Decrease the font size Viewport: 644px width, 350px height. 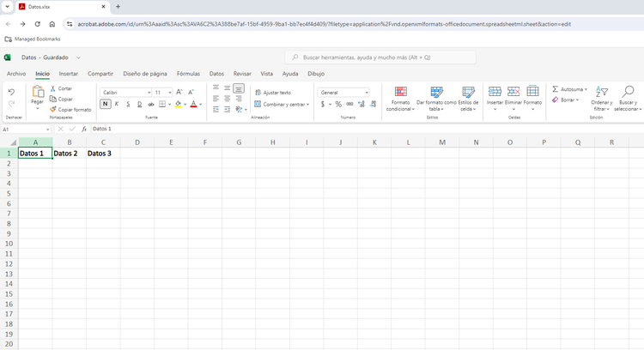point(191,93)
